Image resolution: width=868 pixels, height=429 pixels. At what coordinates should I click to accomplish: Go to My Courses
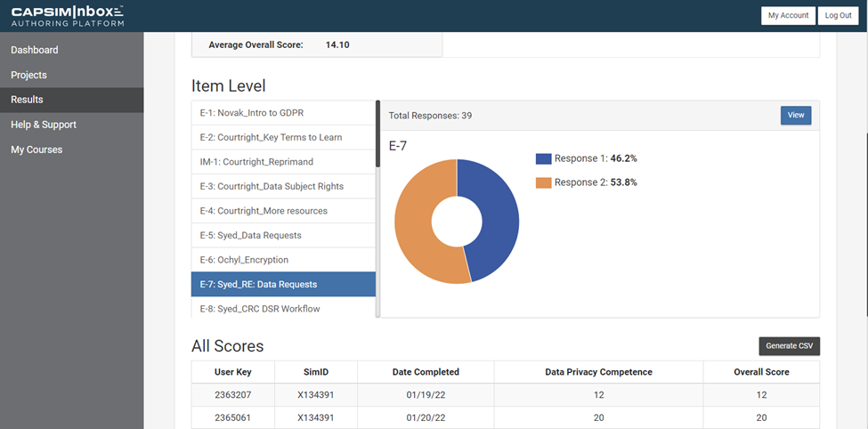point(72,150)
